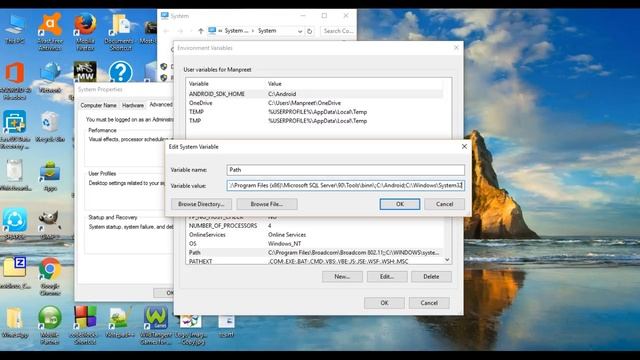640x360 pixels.
Task: Click Edit button for system variables
Action: 387,277
